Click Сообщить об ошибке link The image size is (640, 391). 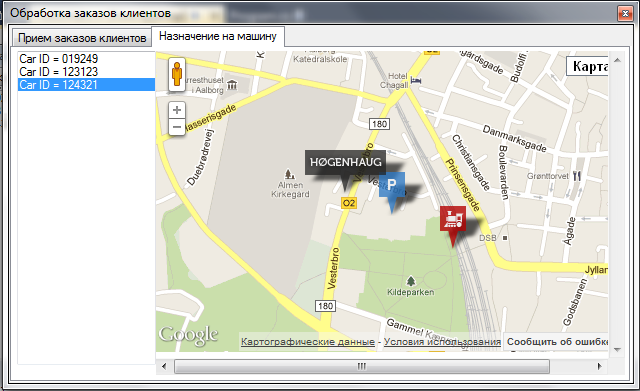pyautogui.click(x=557, y=342)
